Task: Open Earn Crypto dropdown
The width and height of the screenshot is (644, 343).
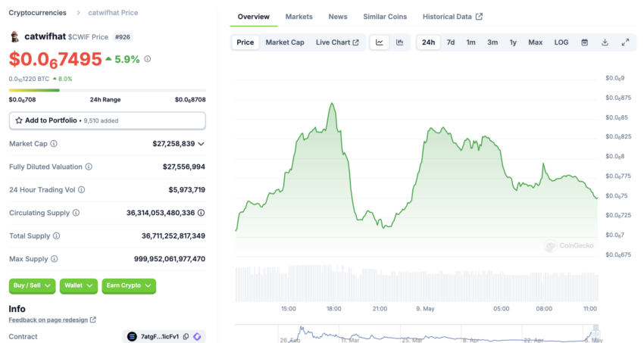Action: click(x=129, y=285)
